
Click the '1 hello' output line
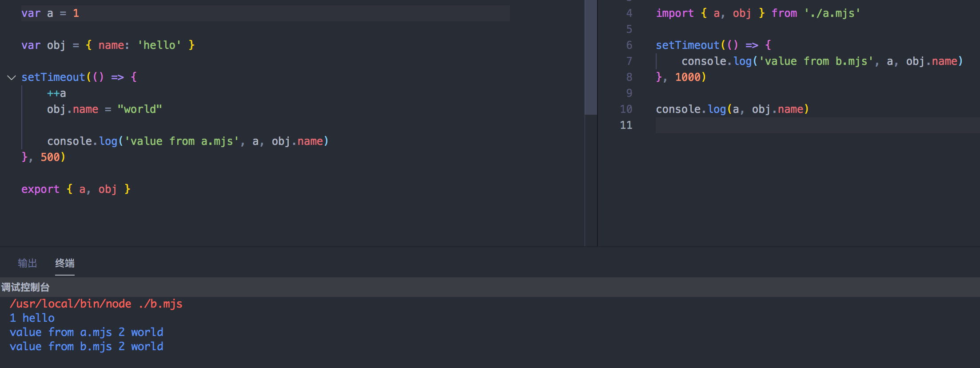[32, 318]
